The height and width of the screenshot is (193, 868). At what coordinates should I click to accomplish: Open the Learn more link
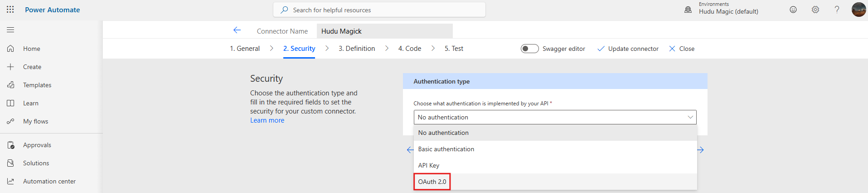pyautogui.click(x=267, y=120)
